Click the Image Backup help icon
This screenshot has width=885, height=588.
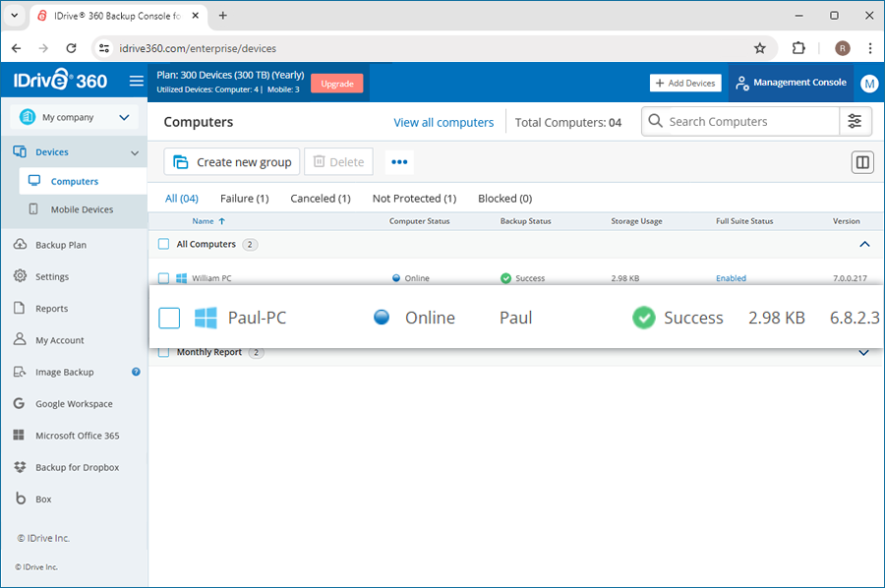click(x=136, y=372)
